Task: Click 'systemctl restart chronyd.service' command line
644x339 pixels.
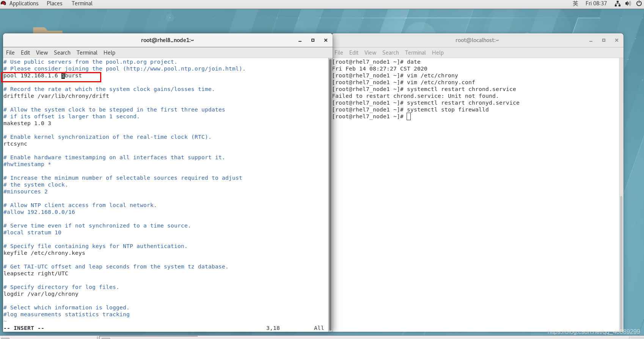Action: pyautogui.click(x=426, y=103)
